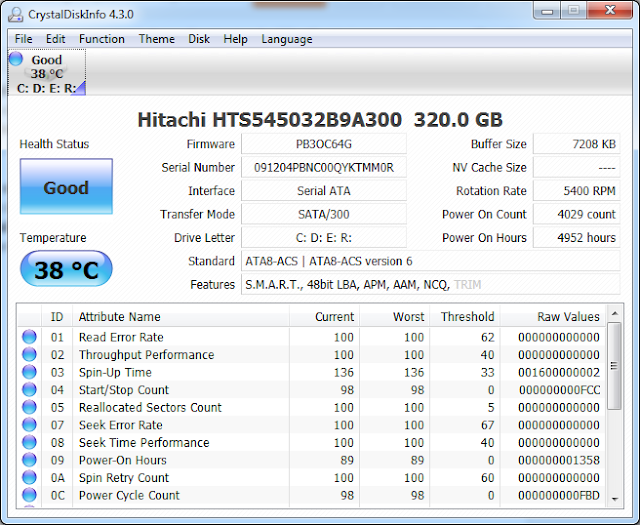This screenshot has width=640, height=525.
Task: Click raw value 000000000FCC
Action: [559, 390]
